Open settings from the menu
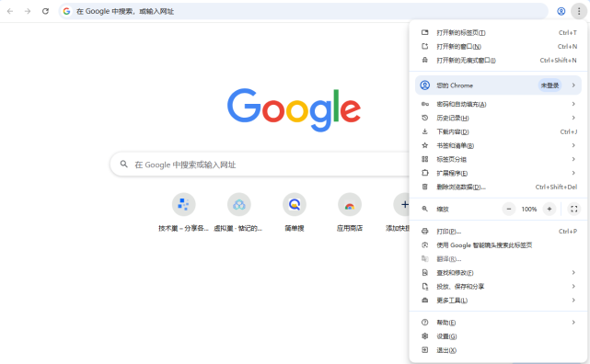This screenshot has height=364, width=590. pos(498,336)
